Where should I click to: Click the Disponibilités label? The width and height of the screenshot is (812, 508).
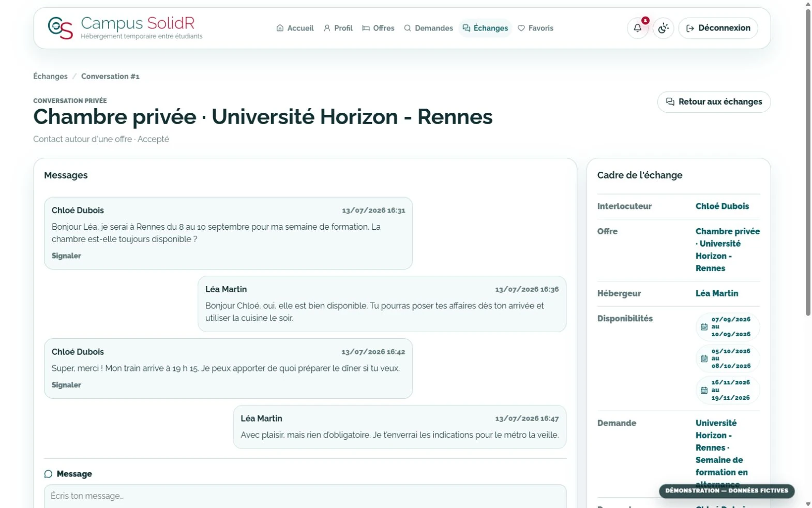625,319
